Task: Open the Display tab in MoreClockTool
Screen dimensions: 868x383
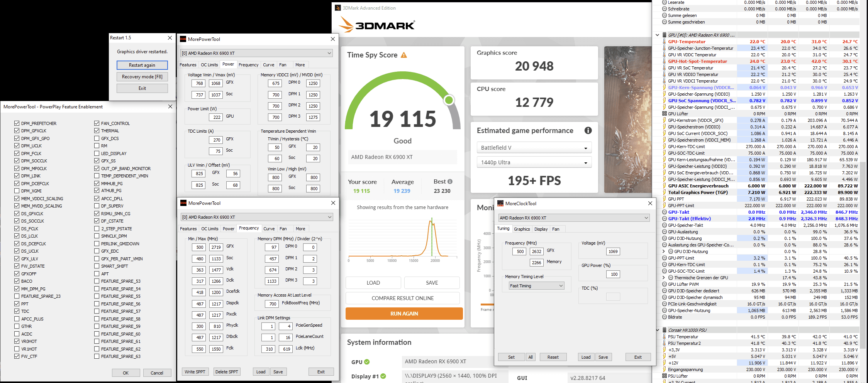Action: point(541,229)
